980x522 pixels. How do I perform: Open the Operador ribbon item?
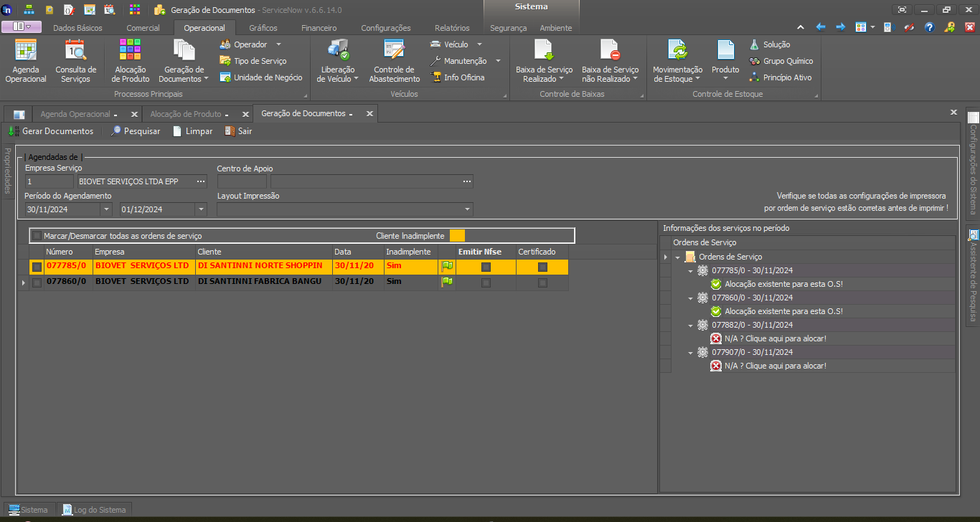(x=250, y=44)
